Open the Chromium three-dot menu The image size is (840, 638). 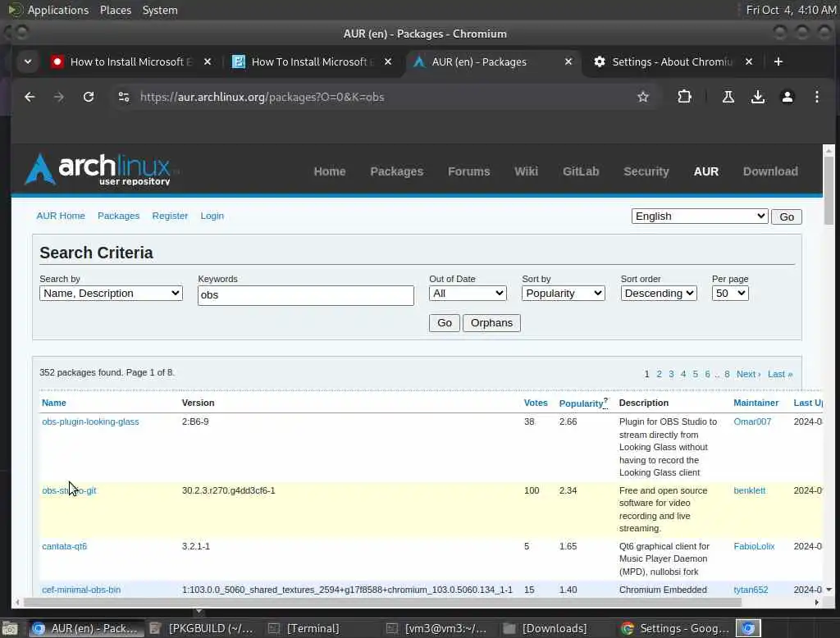pos(816,97)
